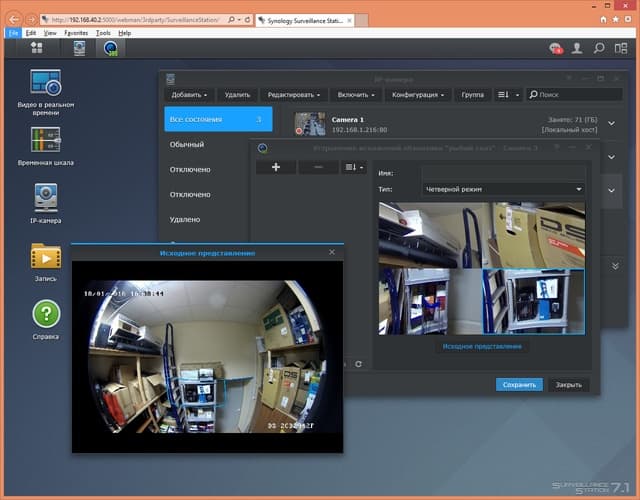Image resolution: width=640 pixels, height=500 pixels.
Task: Open the notifications bubble icon
Action: click(x=554, y=48)
